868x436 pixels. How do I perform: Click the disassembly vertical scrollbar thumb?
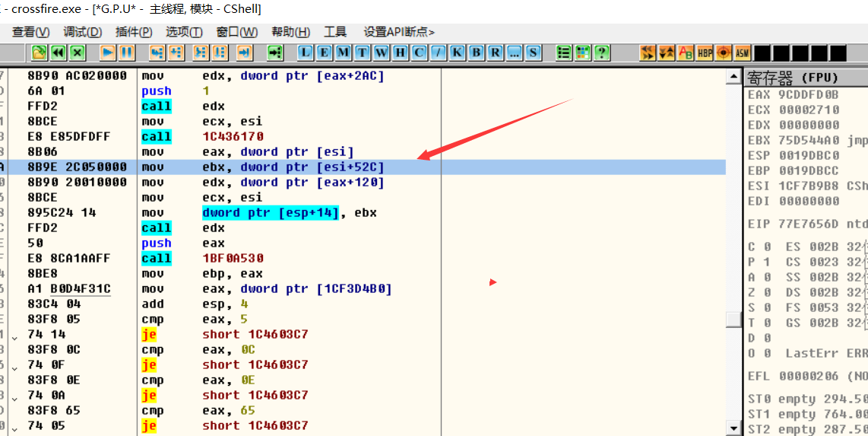pos(734,320)
